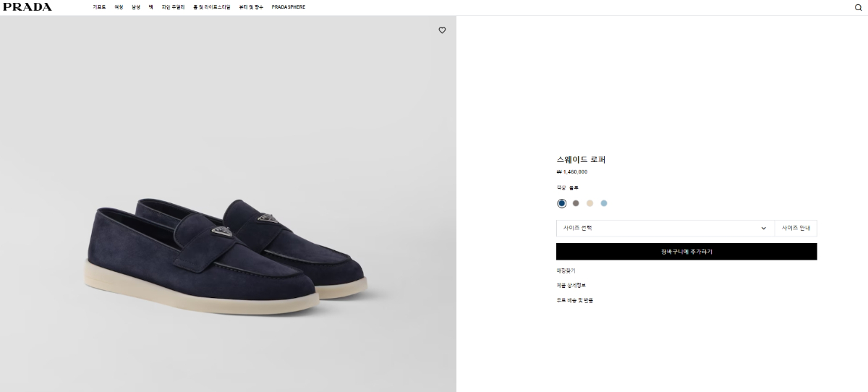868x392 pixels.
Task: Select the light blue color swatch
Action: 604,203
